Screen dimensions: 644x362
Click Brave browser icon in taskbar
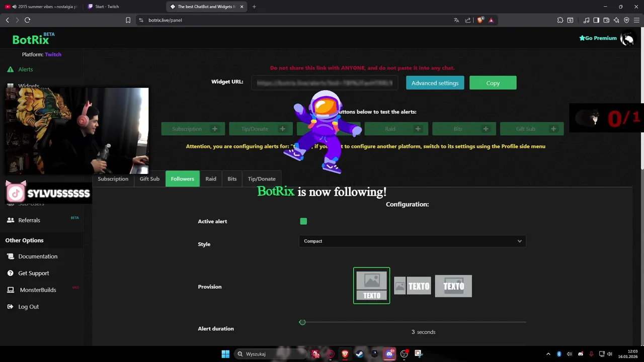345,354
